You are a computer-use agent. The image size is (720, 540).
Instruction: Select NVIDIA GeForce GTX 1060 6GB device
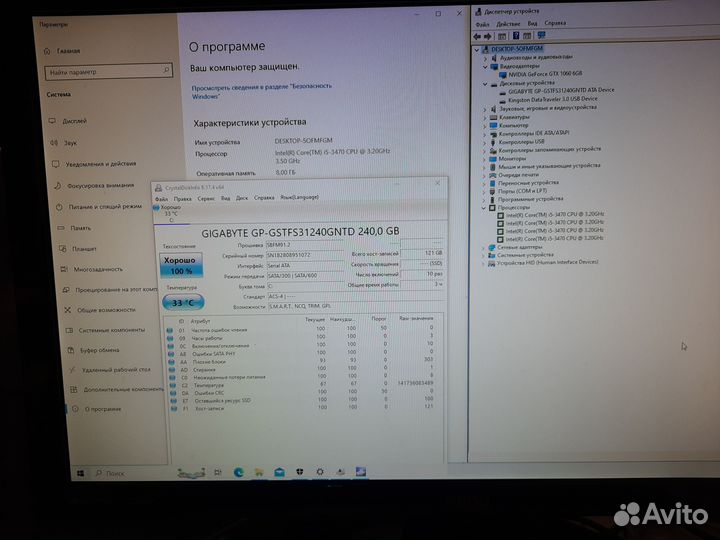coord(545,73)
